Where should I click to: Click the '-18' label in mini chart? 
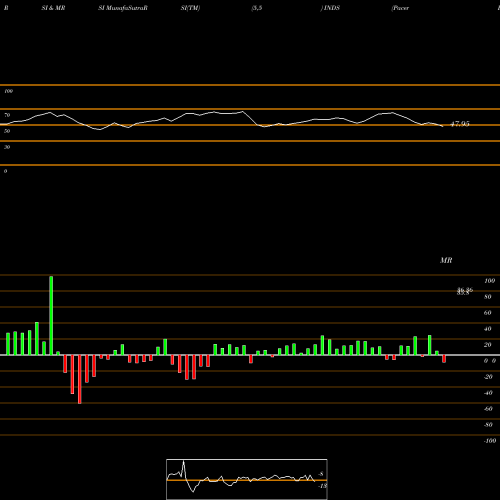[x=322, y=486]
